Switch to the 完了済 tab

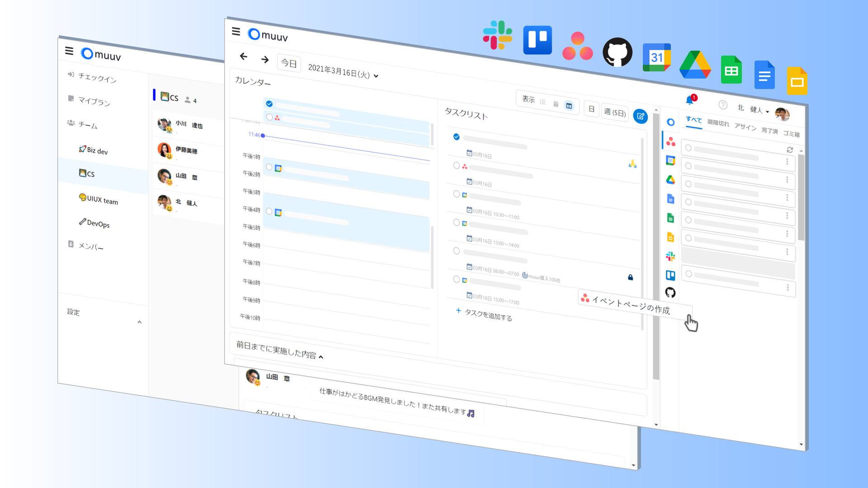pyautogui.click(x=769, y=131)
